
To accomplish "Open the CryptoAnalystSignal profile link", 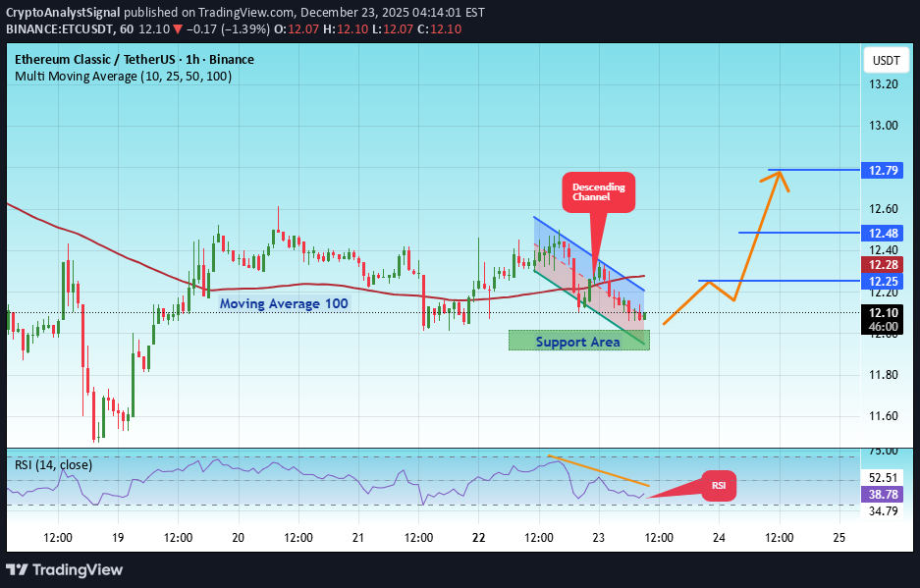I will click(63, 14).
